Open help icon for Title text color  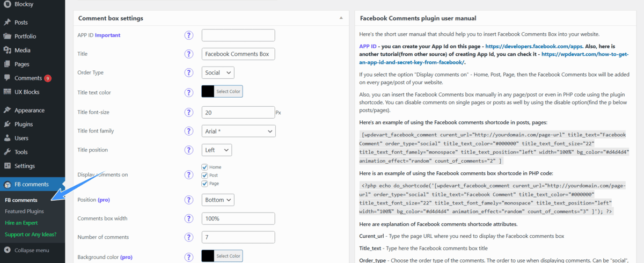pos(189,92)
